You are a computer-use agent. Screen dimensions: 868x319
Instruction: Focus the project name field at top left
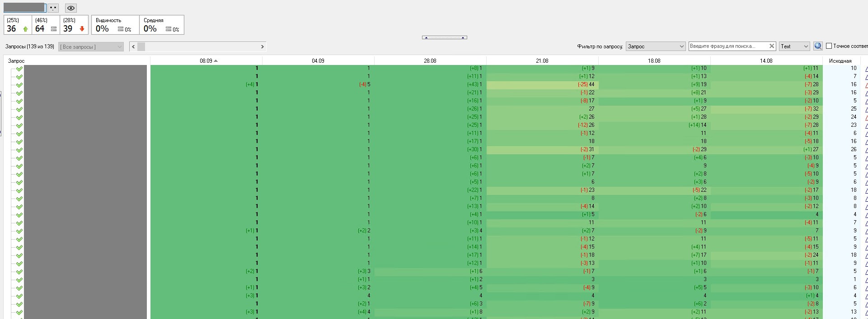(x=24, y=8)
